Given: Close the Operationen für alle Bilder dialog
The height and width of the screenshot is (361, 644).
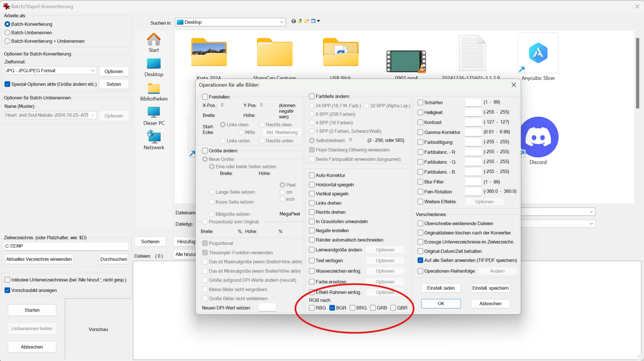Looking at the screenshot, I should click(514, 85).
